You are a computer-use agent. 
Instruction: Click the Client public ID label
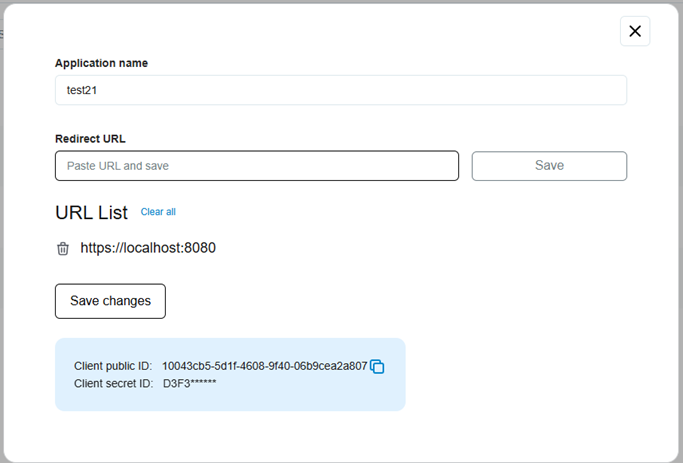coord(113,367)
